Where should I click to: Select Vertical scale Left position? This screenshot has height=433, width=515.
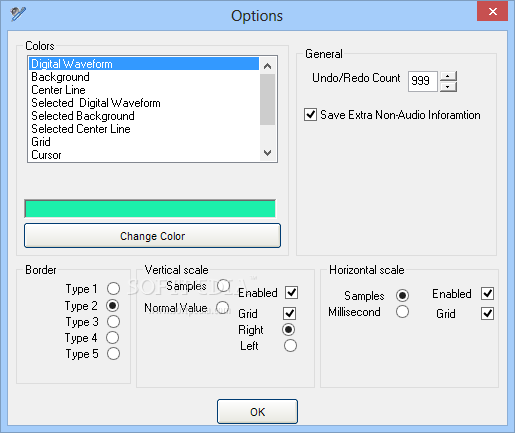click(290, 346)
